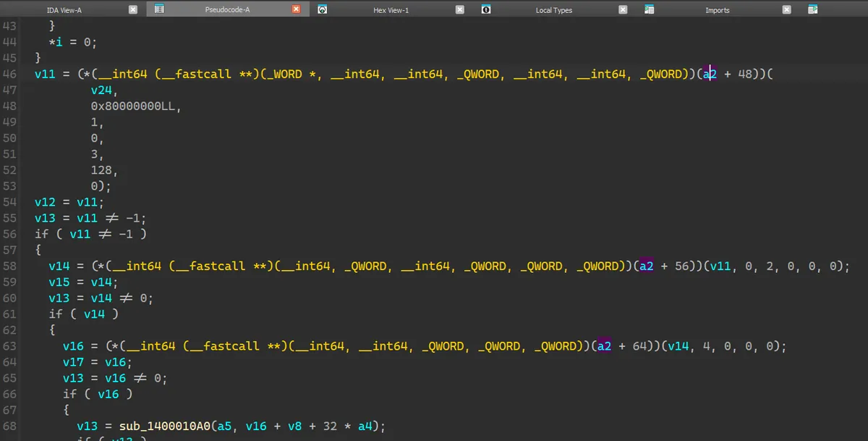The image size is (868, 441).
Task: Click the statement 'v13 = v16 ≠ 0;'
Action: (115, 378)
